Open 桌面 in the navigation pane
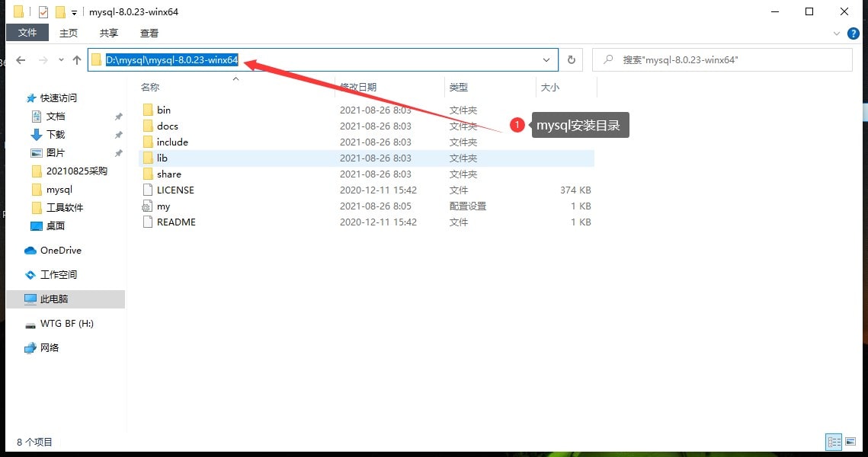The image size is (868, 457). tap(56, 225)
